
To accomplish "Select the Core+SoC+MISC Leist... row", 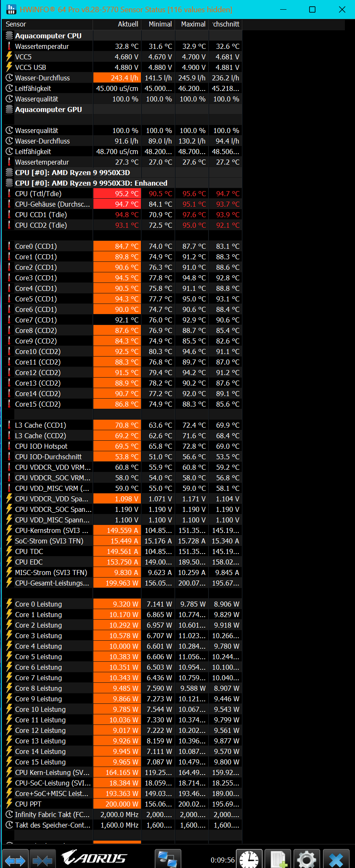I will [x=122, y=793].
